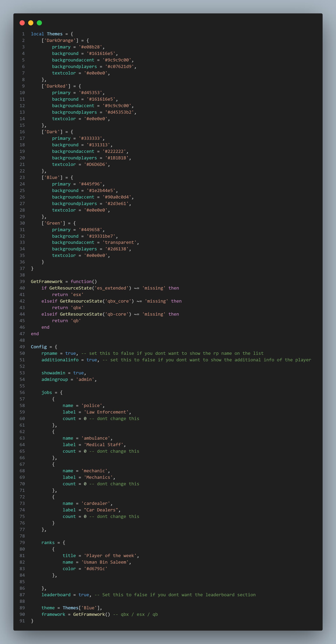Screen dimensions: 336x644
Task: Click the 'Config' variable on line 49
Action: (x=39, y=347)
